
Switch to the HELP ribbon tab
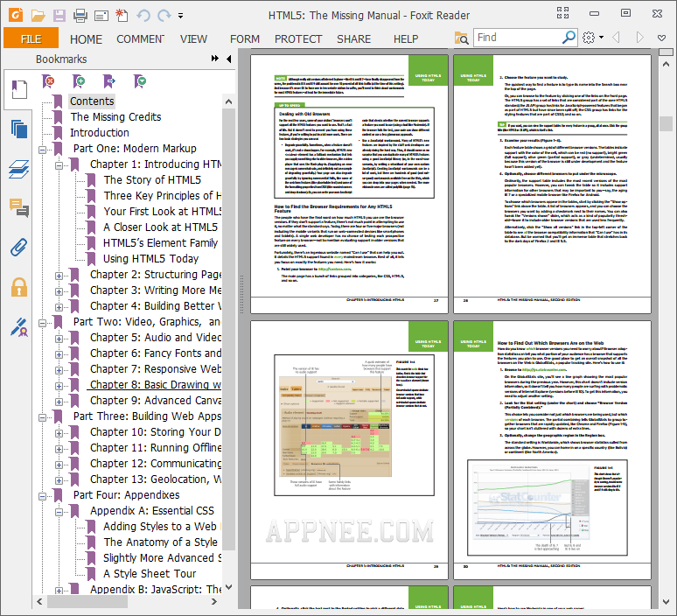point(406,39)
